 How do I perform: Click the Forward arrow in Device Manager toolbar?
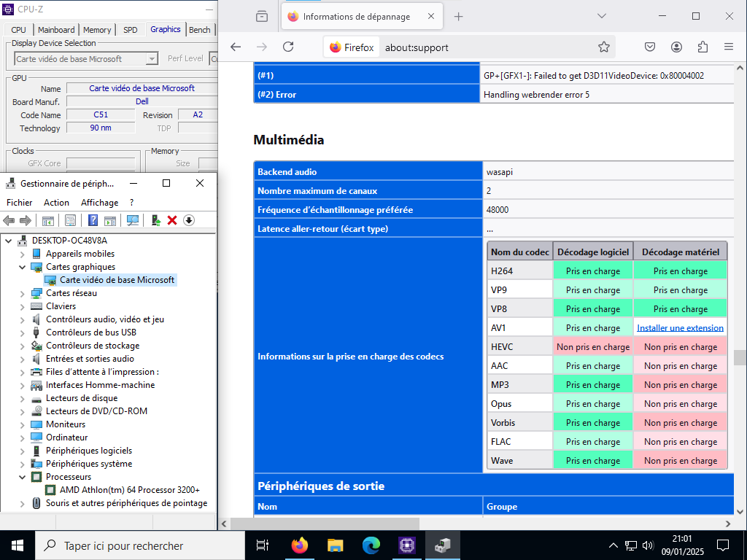pyautogui.click(x=26, y=220)
